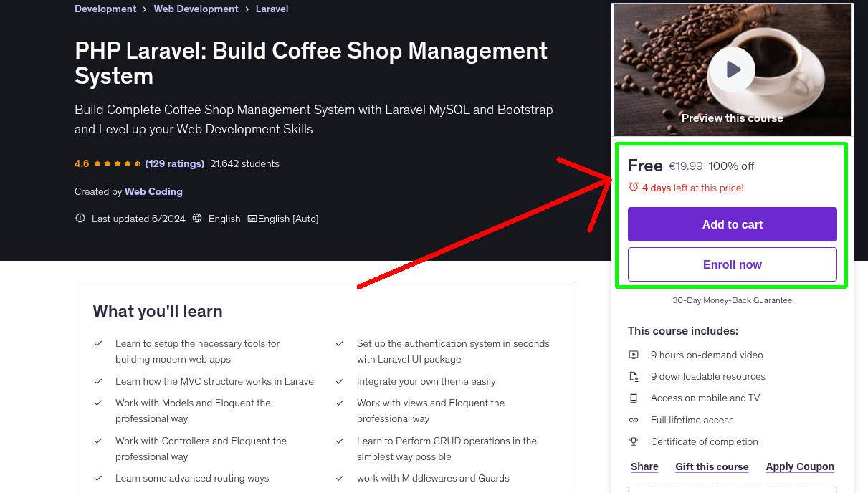The width and height of the screenshot is (868, 493).
Task: Click the 'What you'll learn' heading
Action: [158, 311]
